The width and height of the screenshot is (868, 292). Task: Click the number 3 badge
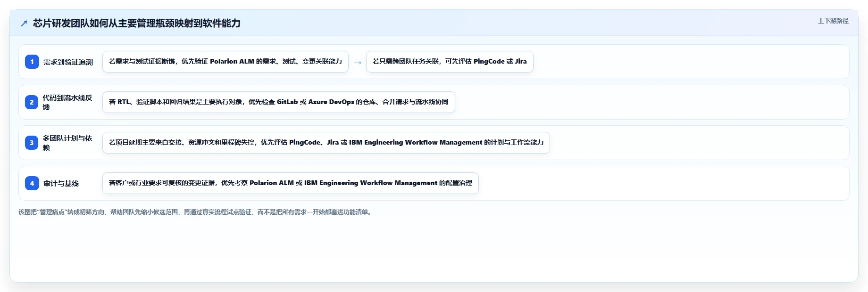click(x=32, y=143)
